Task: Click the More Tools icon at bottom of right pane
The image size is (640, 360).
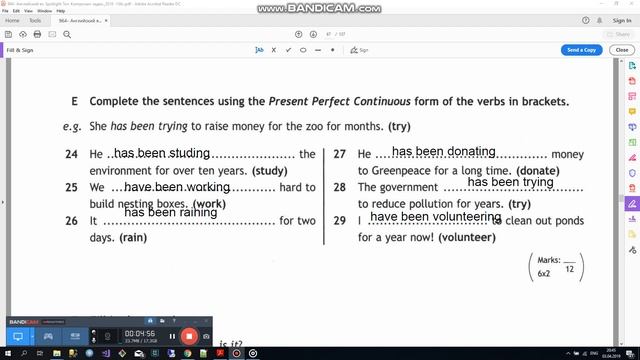Action: point(632,250)
